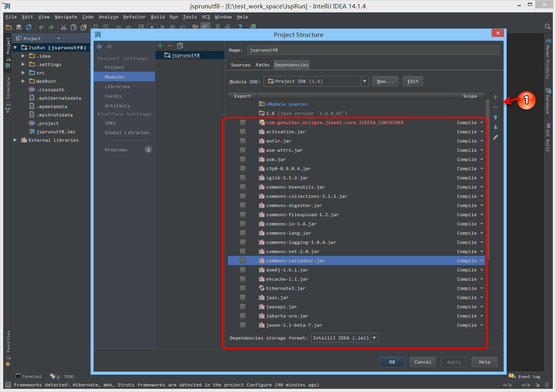The image size is (556, 392).
Task: Move the dependency up with the blue up arrow
Action: point(496,117)
